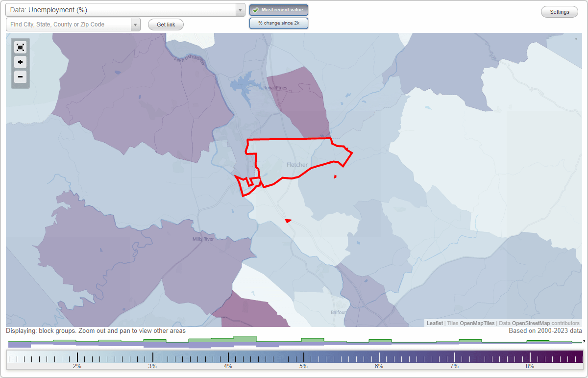Viewport: 588px width, 378px height.
Task: Open the unemployment data selector arrow
Action: tap(240, 9)
